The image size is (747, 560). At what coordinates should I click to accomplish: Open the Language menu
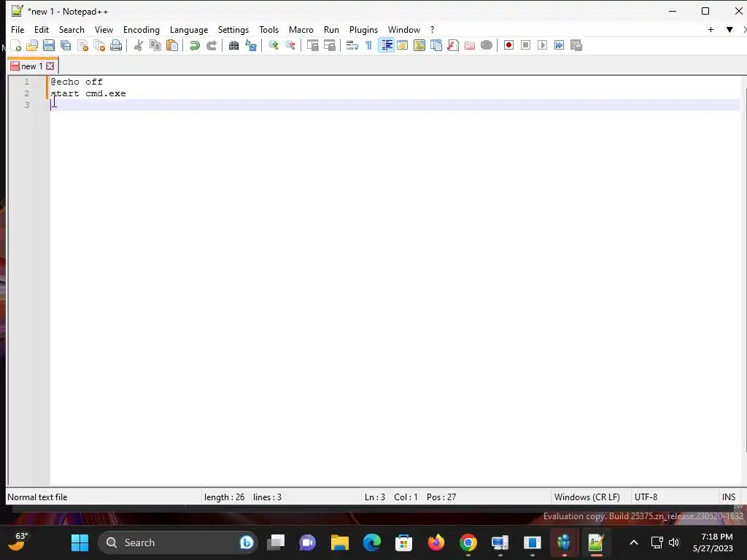(189, 29)
